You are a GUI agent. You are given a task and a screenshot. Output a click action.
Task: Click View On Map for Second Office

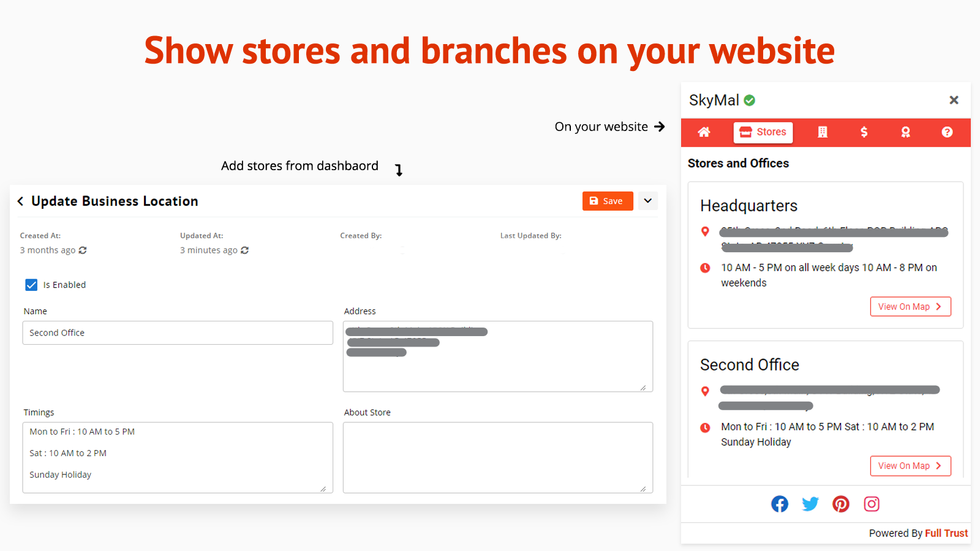coord(910,466)
